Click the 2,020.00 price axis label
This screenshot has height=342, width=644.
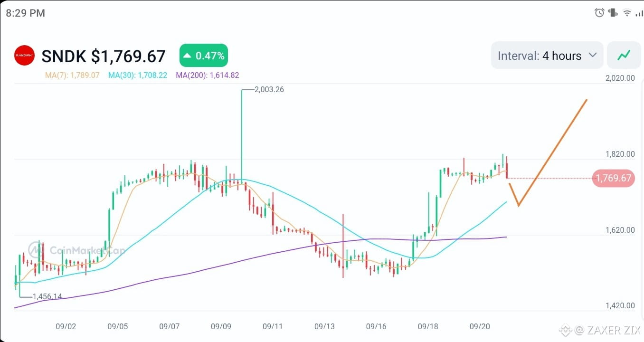click(620, 78)
